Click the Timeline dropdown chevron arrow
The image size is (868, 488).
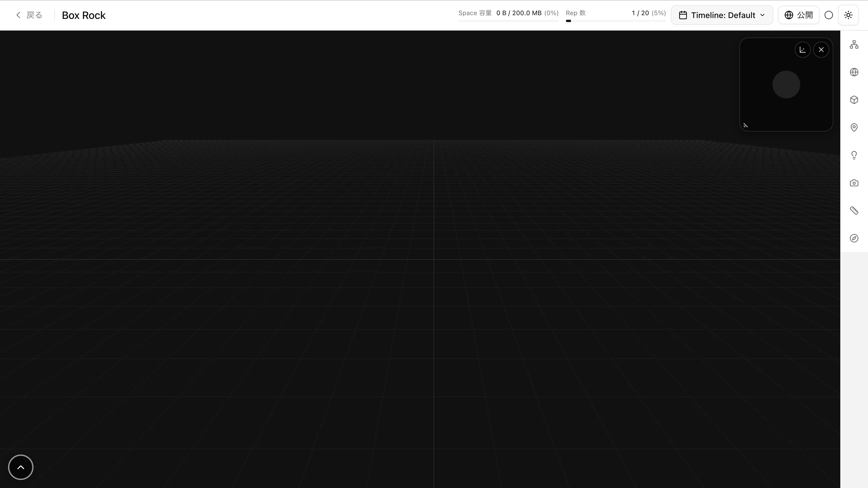pos(763,15)
